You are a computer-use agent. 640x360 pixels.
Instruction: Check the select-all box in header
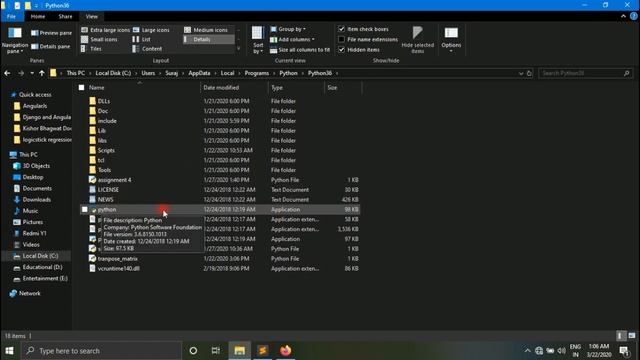[82, 88]
